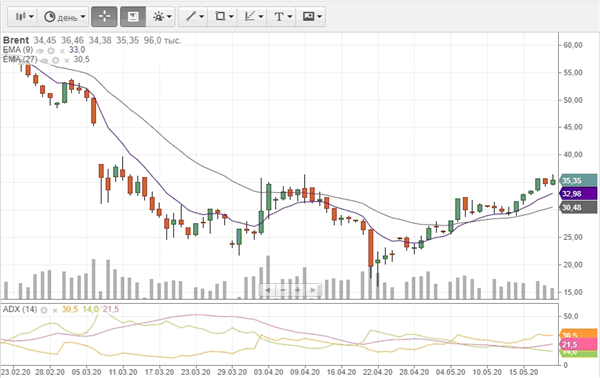
Task: Open the 'день' timeframe dropdown
Action: 64,16
